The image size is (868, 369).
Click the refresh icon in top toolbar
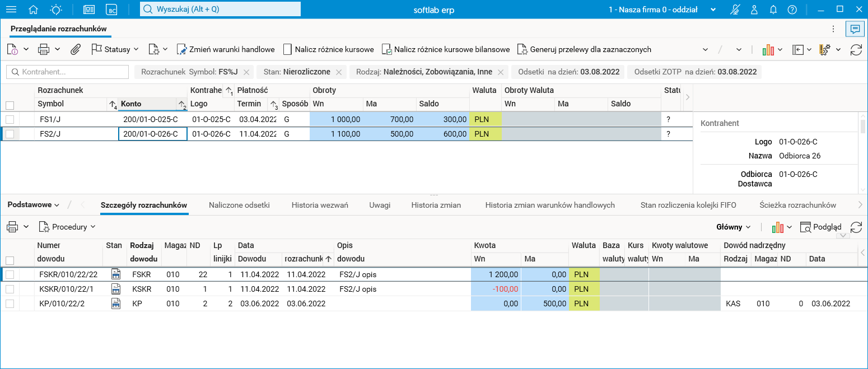coord(856,49)
